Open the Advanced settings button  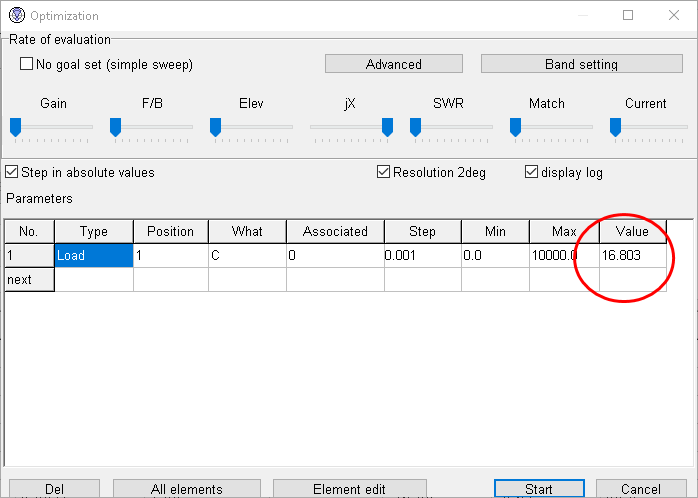pos(393,64)
